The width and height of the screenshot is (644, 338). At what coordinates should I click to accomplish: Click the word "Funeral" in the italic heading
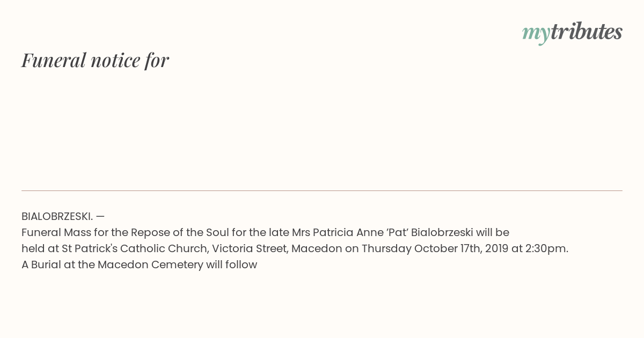click(54, 60)
